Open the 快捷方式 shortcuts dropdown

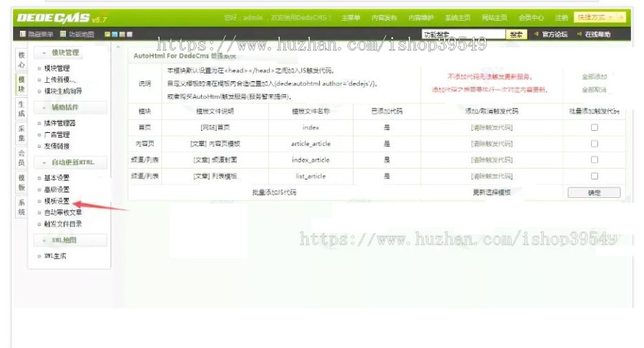595,17
